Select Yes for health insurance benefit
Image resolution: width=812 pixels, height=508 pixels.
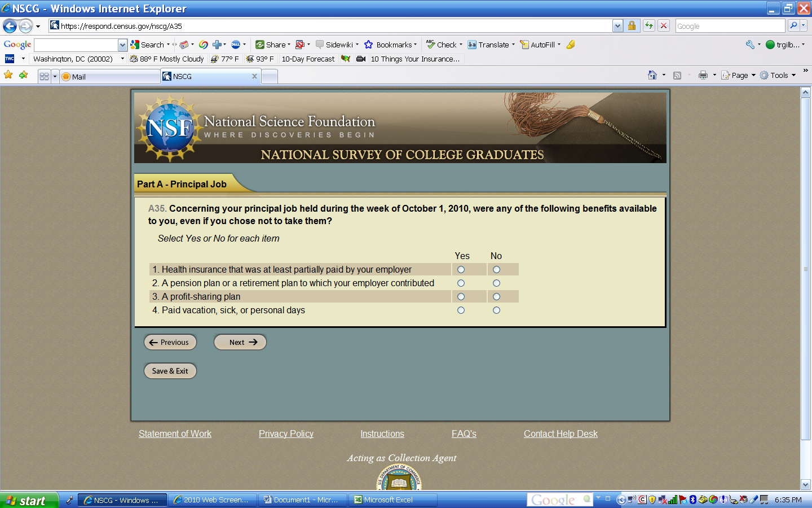[461, 270]
